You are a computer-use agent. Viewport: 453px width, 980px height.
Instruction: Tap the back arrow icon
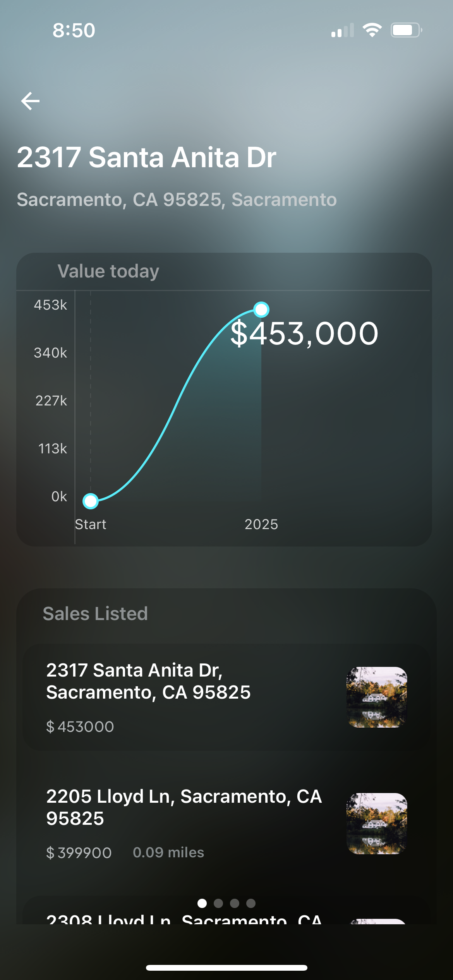(x=30, y=101)
